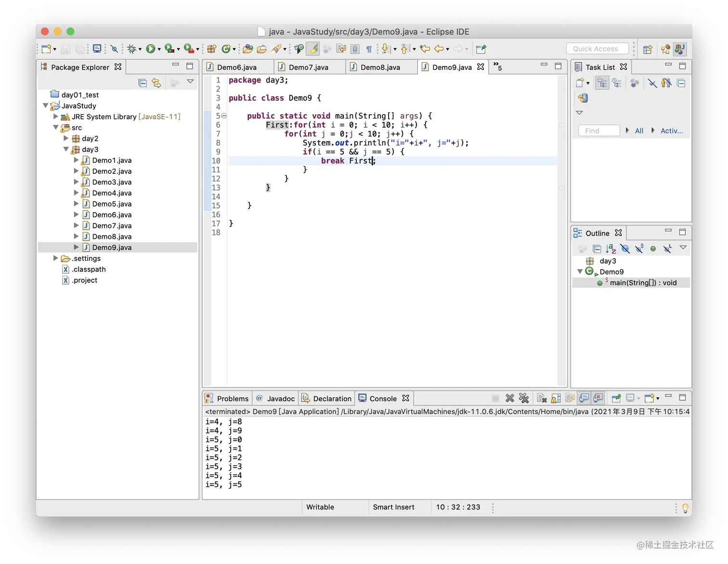This screenshot has height=564, width=728.
Task: Click the green Run button in toolbar
Action: 151,49
